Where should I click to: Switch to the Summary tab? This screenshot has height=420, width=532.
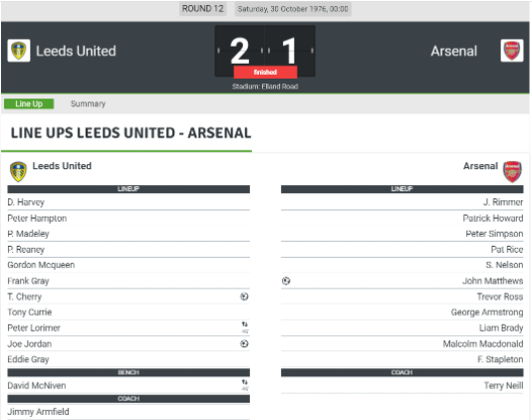[88, 104]
